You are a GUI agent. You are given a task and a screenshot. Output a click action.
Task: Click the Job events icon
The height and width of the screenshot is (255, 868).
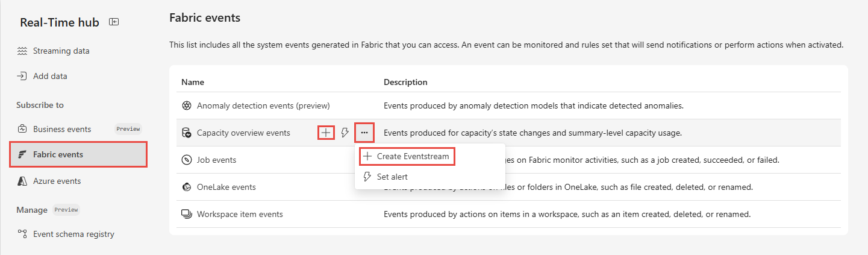coord(187,160)
